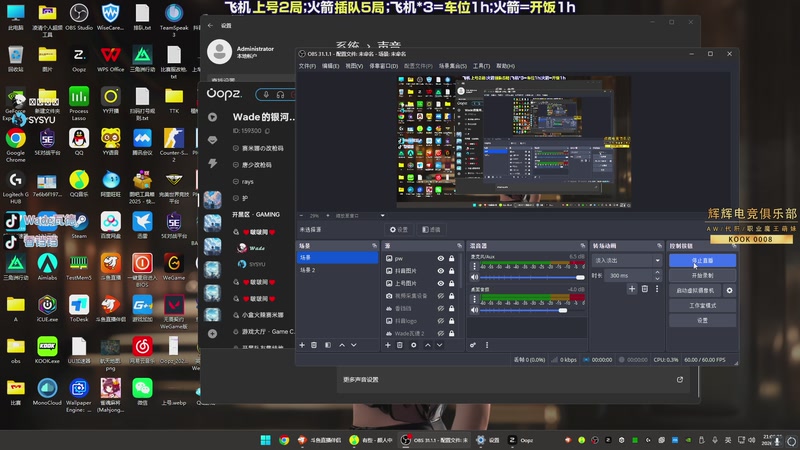The height and width of the screenshot is (450, 800).
Task: Open the WeGame desktop icon
Action: [173, 267]
